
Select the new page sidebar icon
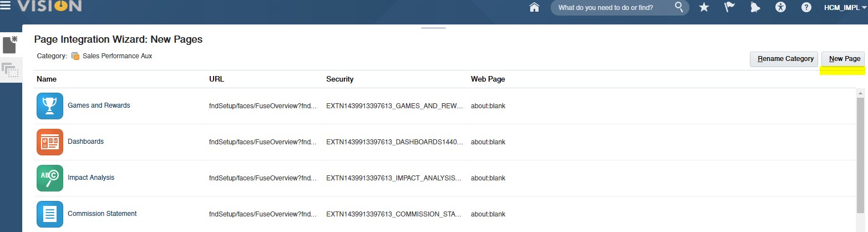10,44
